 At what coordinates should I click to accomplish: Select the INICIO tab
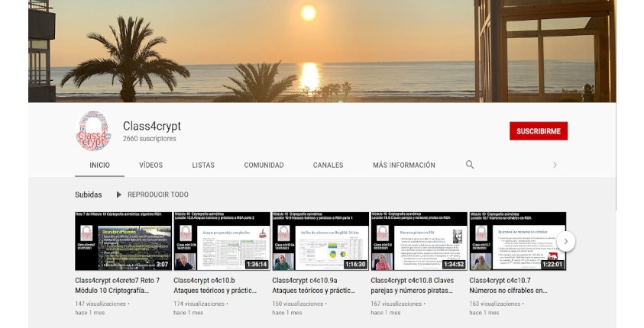pos(99,165)
